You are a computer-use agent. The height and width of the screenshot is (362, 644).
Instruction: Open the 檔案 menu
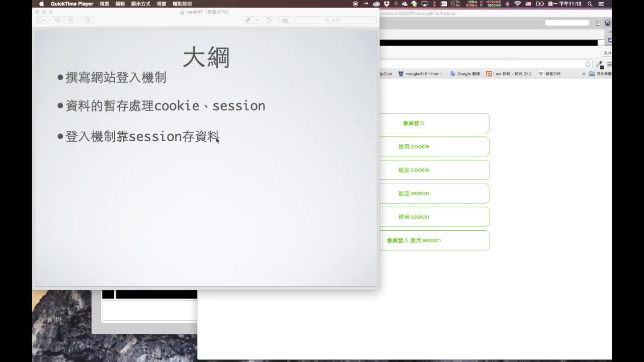104,4
